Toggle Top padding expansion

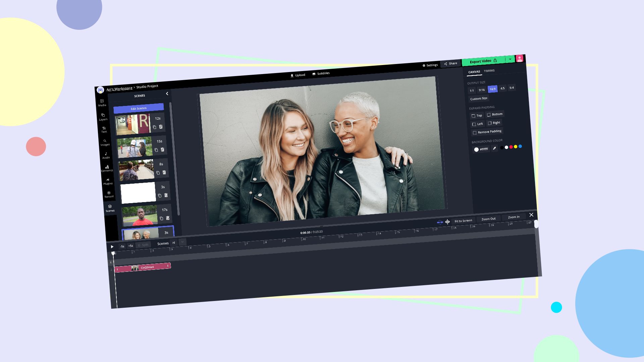click(x=477, y=115)
